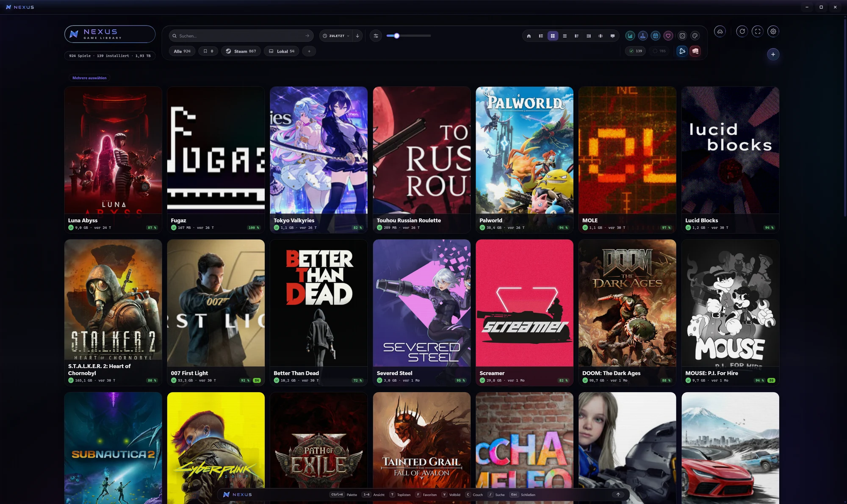Toggle not-installed filter showing 785

(659, 51)
